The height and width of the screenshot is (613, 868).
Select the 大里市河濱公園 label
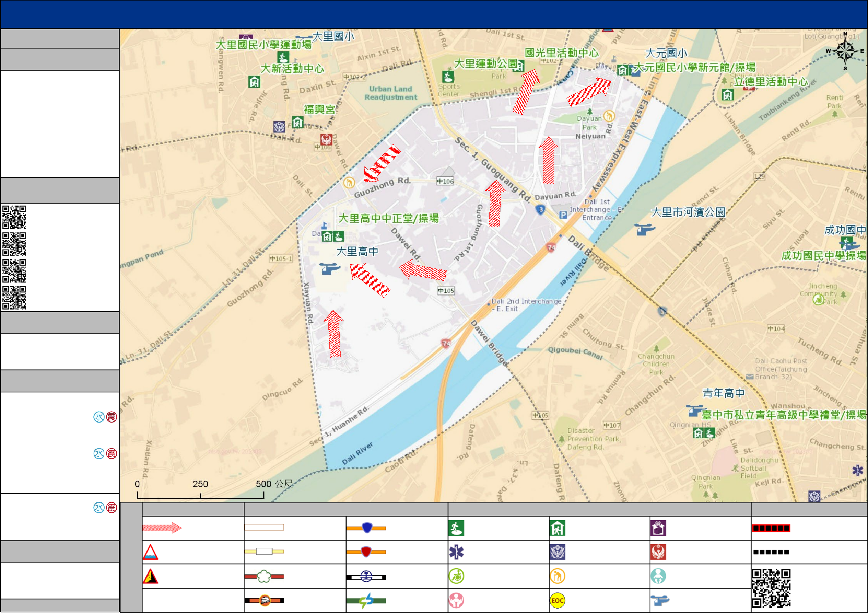point(688,212)
